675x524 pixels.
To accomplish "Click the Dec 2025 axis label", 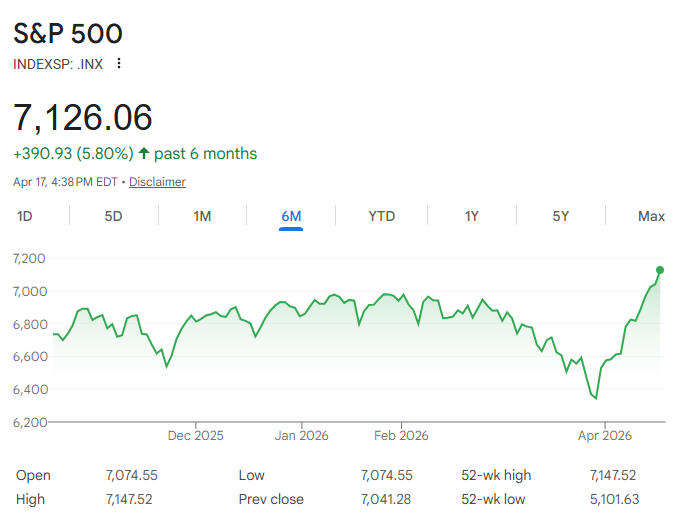I will (x=196, y=435).
